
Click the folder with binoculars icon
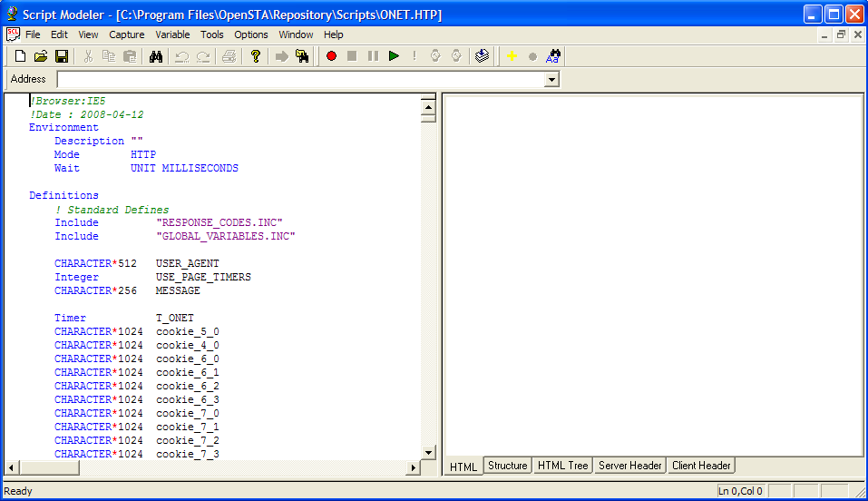click(x=302, y=56)
